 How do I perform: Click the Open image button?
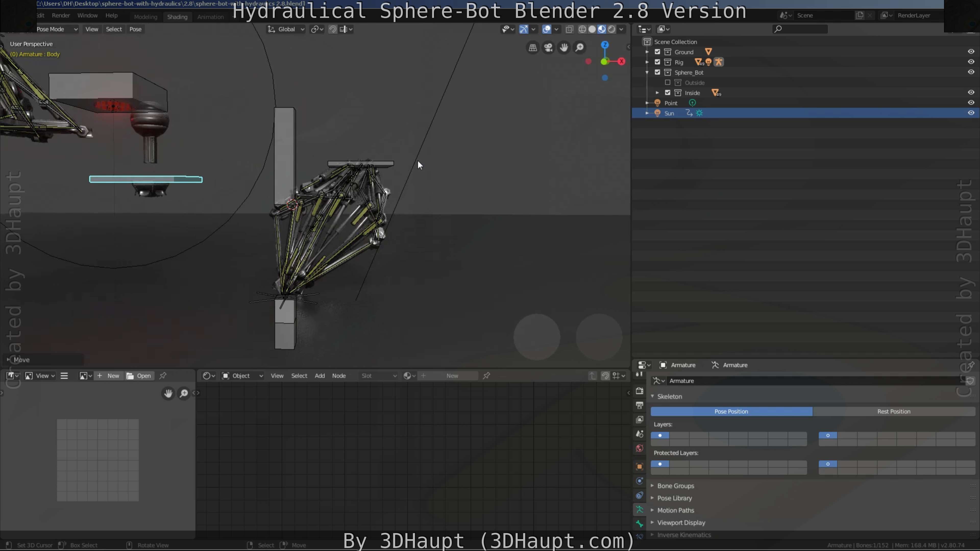coord(139,376)
